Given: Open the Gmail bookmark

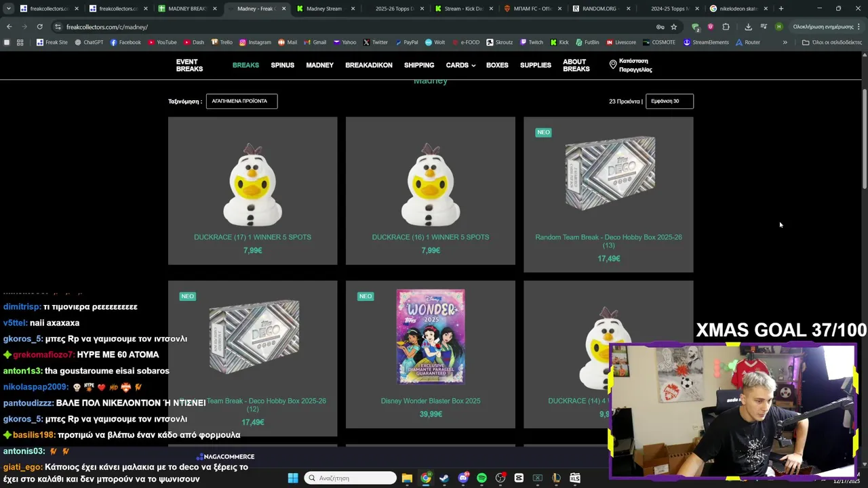Looking at the screenshot, I should click(315, 42).
